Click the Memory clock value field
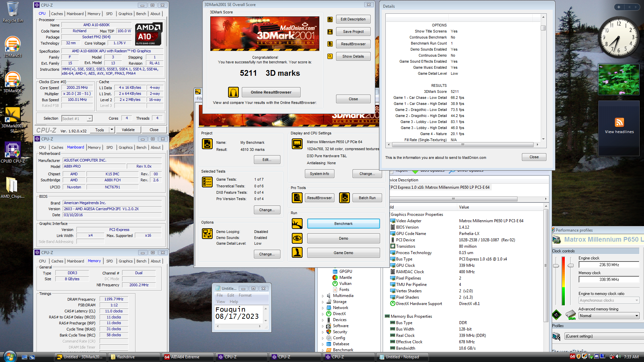This screenshot has height=362, width=644. [609, 280]
